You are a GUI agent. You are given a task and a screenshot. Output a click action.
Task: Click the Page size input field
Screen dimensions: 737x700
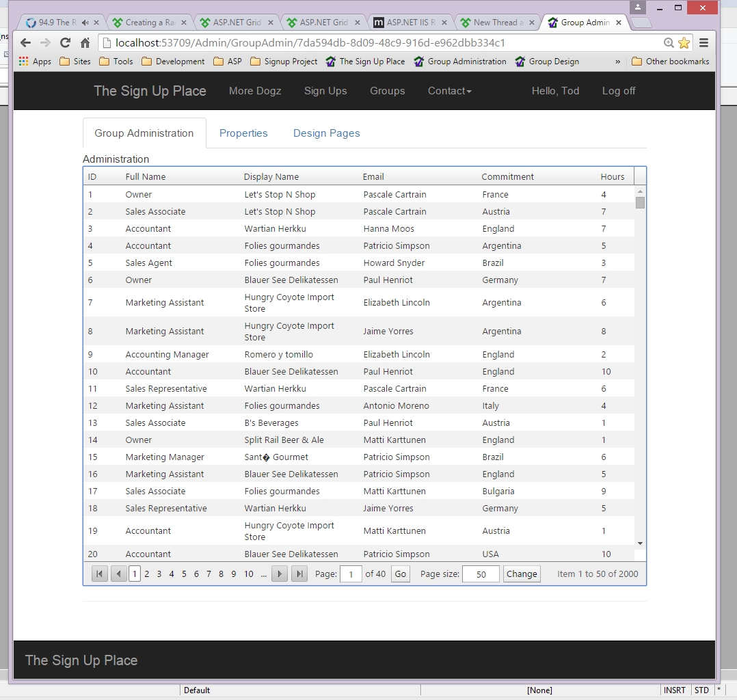pos(481,574)
